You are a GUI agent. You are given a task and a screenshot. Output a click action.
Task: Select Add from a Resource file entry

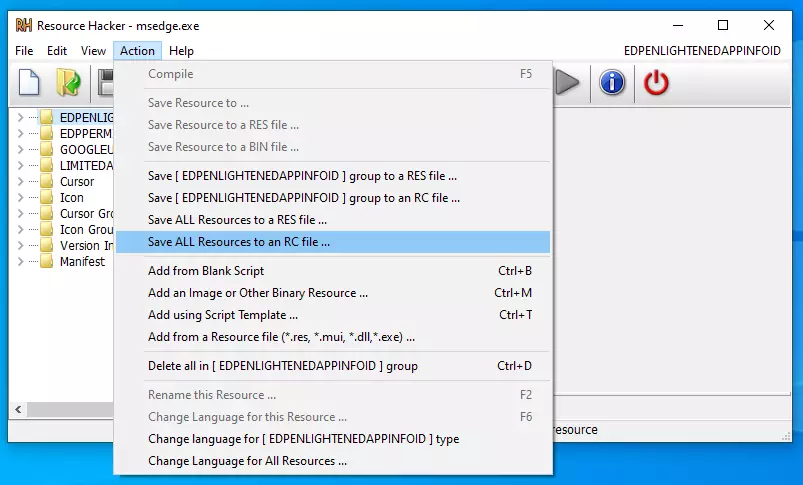(333, 336)
